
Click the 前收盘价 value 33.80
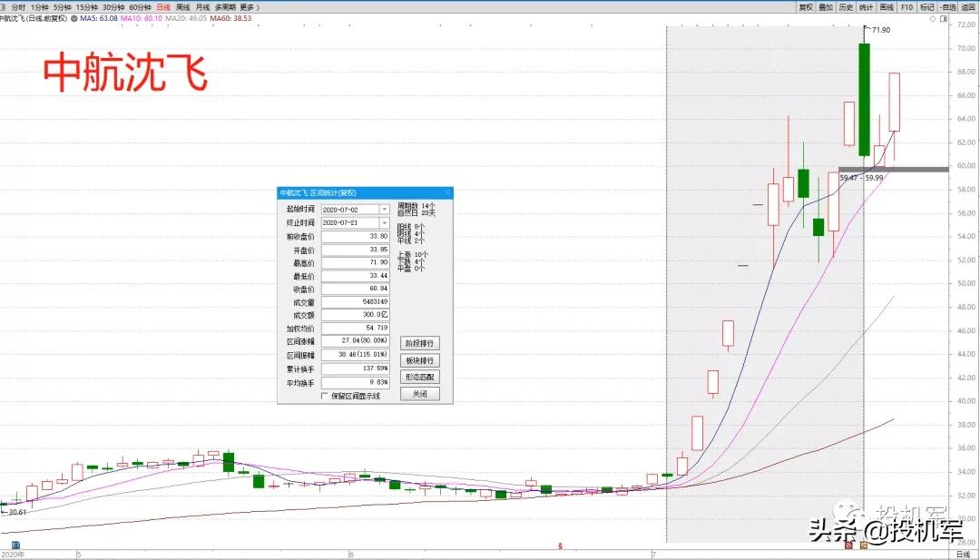point(355,236)
